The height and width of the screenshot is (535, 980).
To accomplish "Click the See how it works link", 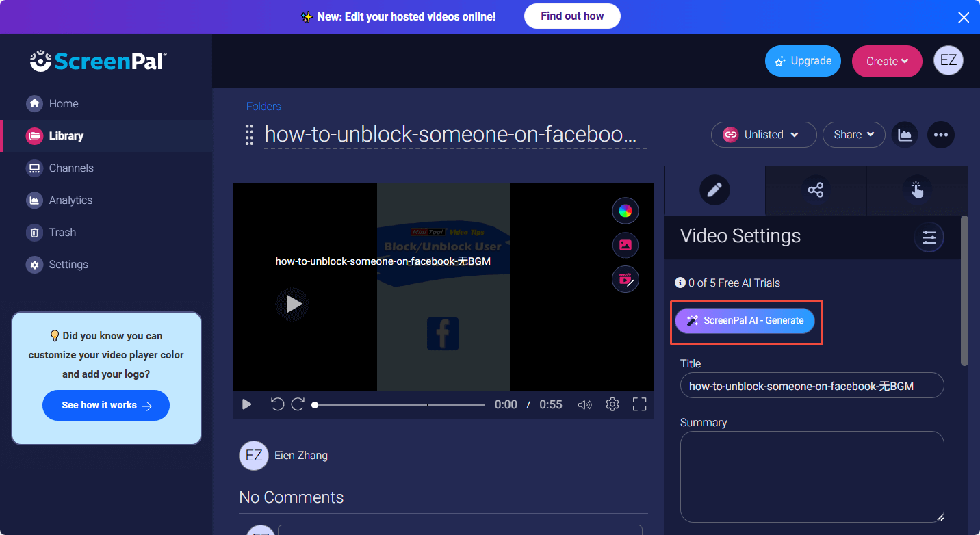I will click(x=106, y=405).
